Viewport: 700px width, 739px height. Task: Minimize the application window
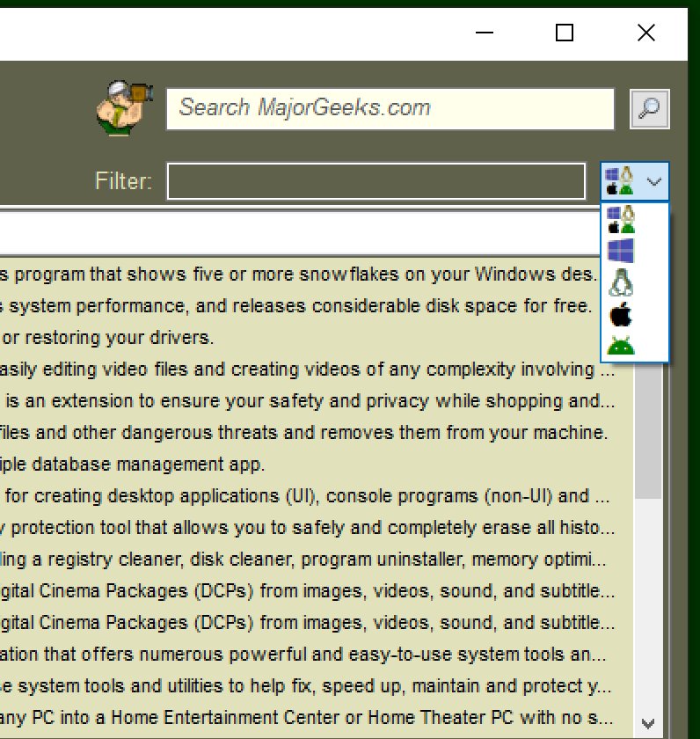[x=485, y=33]
